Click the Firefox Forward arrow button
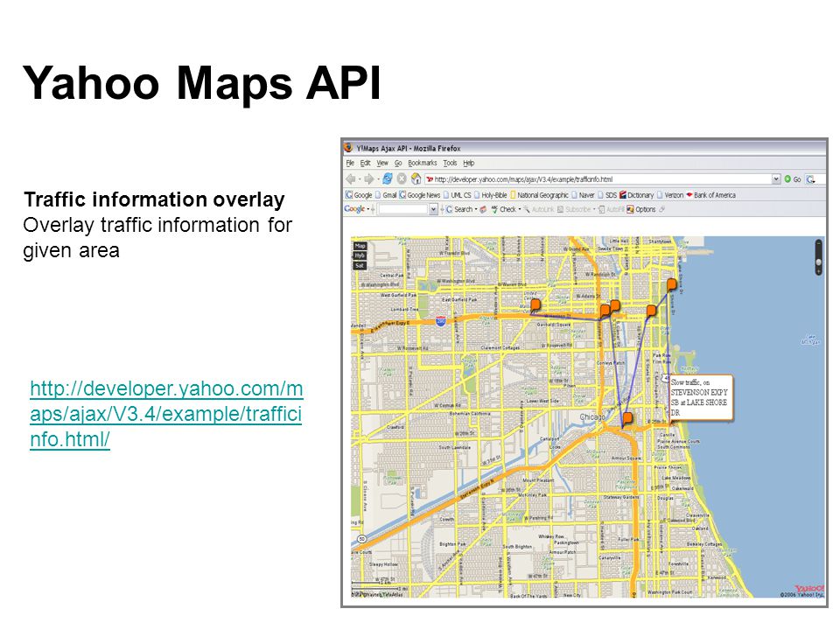Image resolution: width=840 pixels, height=630 pixels. click(x=369, y=178)
